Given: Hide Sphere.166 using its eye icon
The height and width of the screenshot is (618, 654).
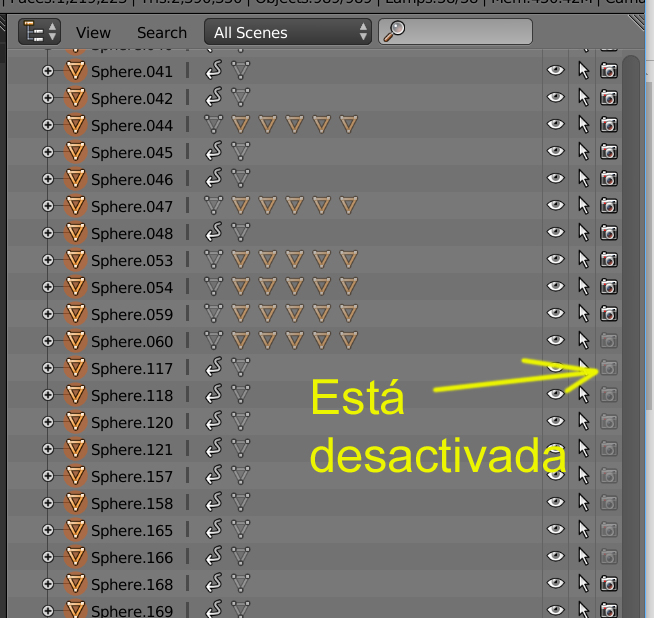Looking at the screenshot, I should tap(556, 556).
